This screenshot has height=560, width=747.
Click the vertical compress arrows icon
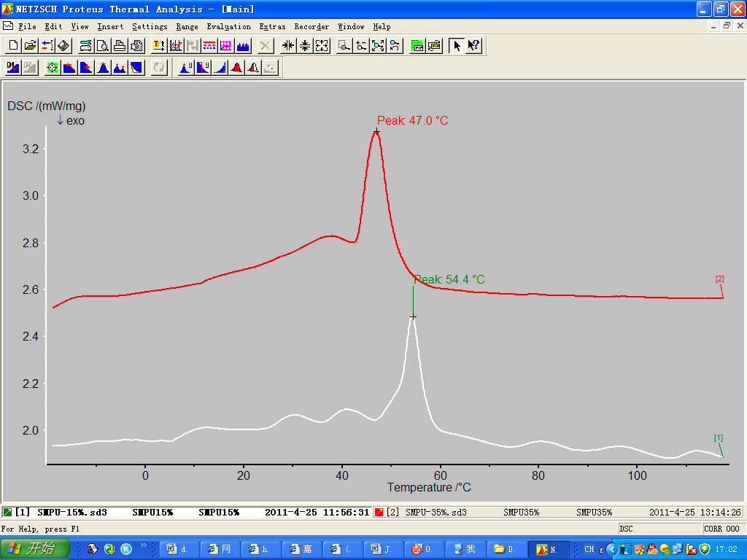click(305, 46)
